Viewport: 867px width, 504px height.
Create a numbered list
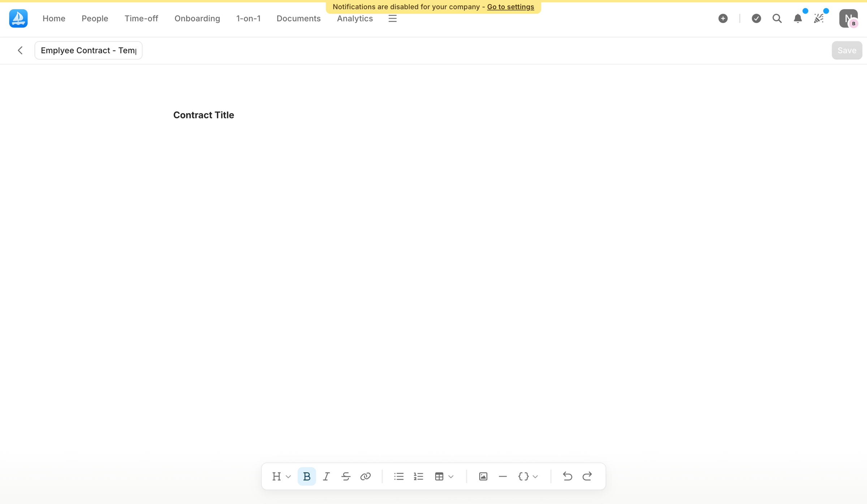[x=418, y=476]
